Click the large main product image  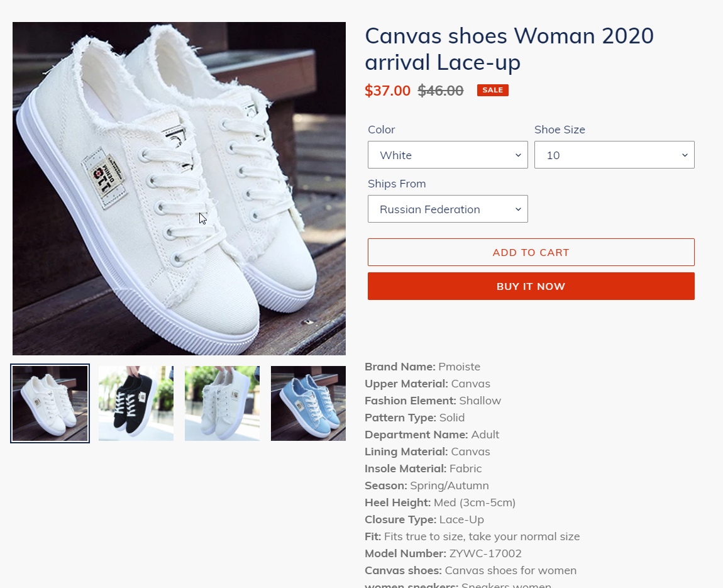179,189
